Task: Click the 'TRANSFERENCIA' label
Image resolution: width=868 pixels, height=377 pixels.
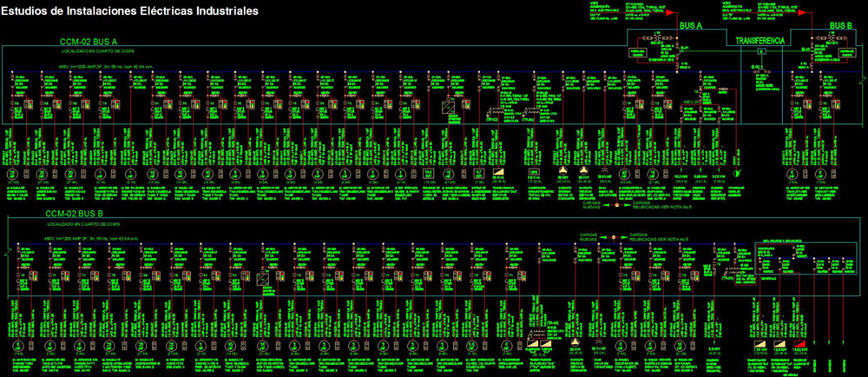Action: coord(759,42)
